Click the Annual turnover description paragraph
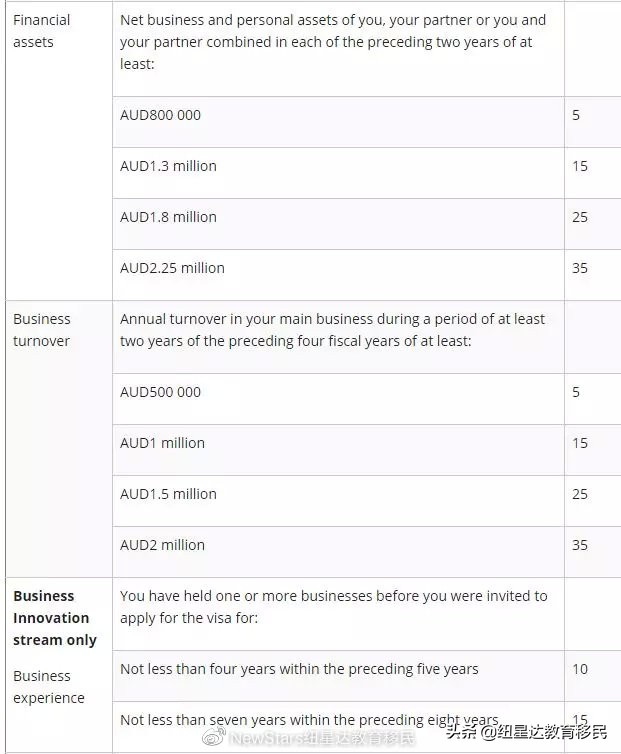 (332, 330)
